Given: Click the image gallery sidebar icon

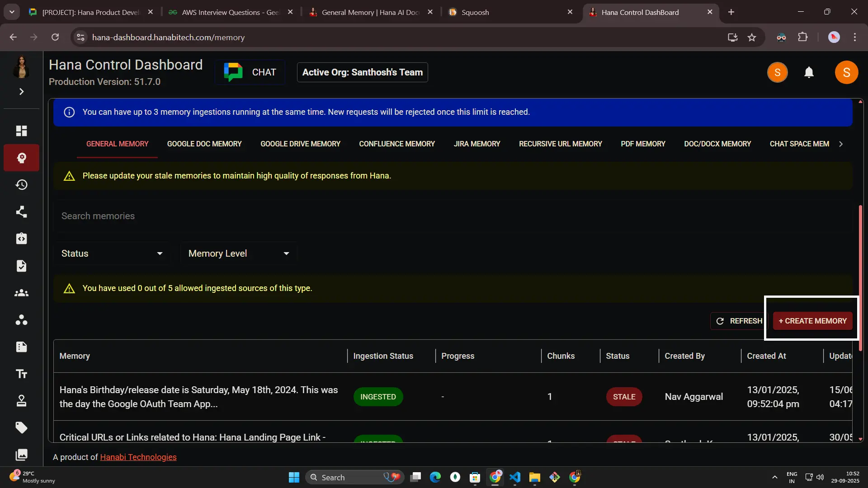Looking at the screenshot, I should pos(21,455).
